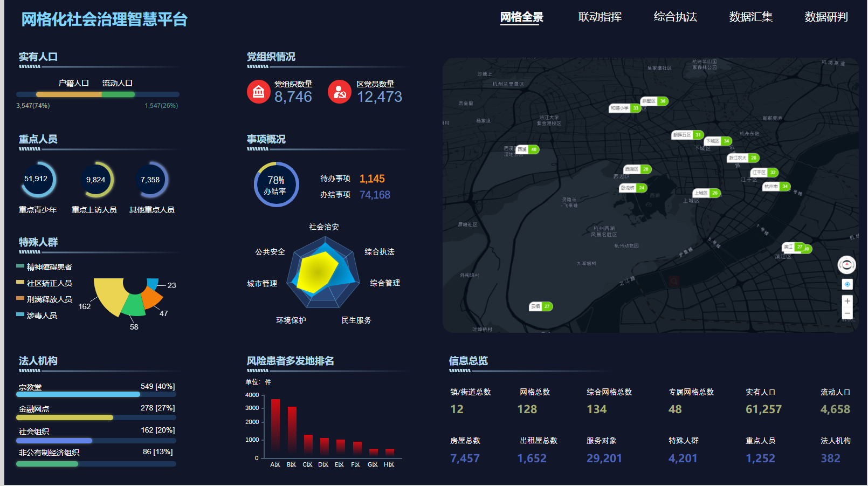Viewport: 868px width, 486px height.
Task: Click the 金融网点 progress bar
Action: (x=97, y=417)
